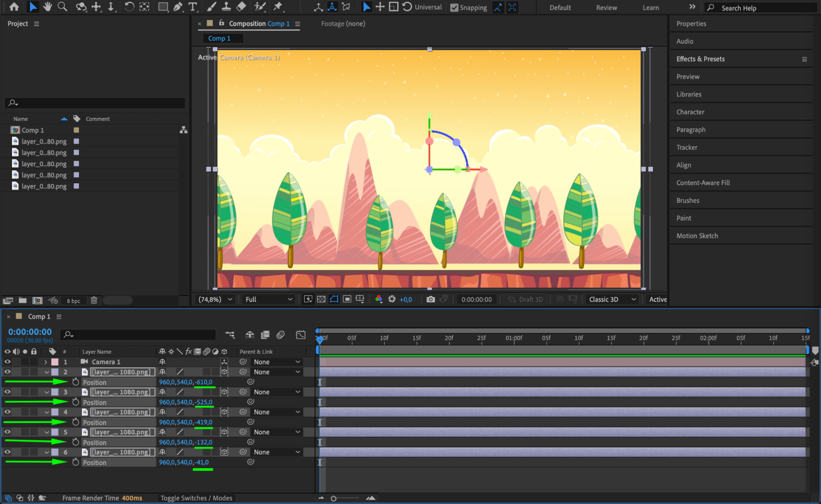Click the Graph Editor icon in timeline
The height and width of the screenshot is (504, 821).
[x=301, y=335]
